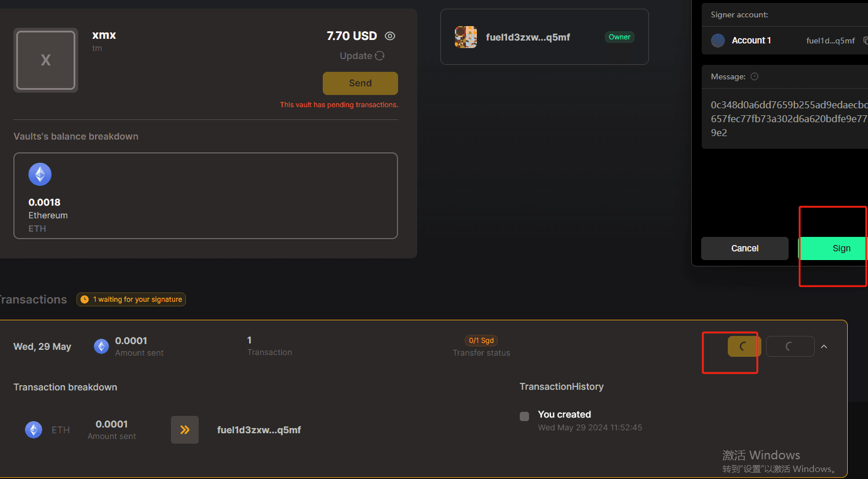
Task: Open the 1 waiting for your signature filter
Action: point(131,299)
